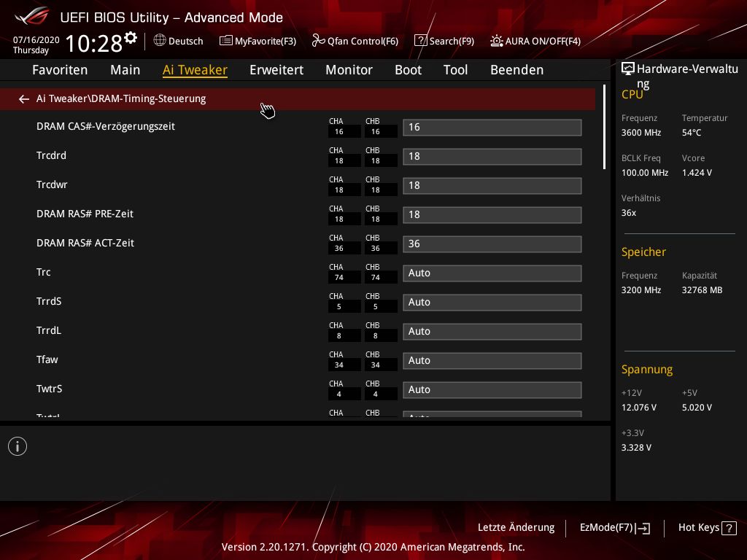
Task: Click the Trc CHA value 74
Action: tap(338, 278)
